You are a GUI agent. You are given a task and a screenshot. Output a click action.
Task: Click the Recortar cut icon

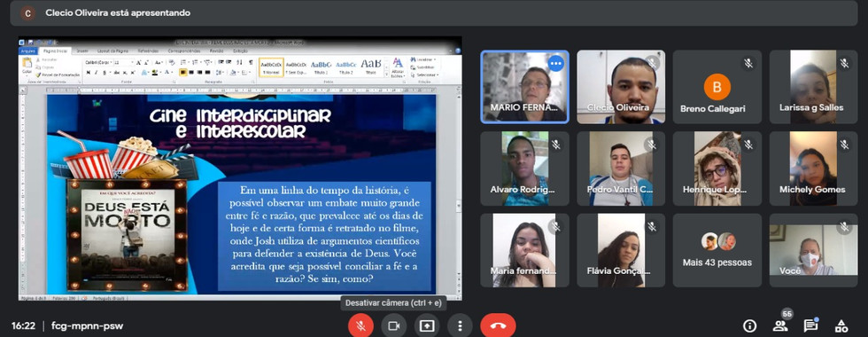pyautogui.click(x=37, y=59)
